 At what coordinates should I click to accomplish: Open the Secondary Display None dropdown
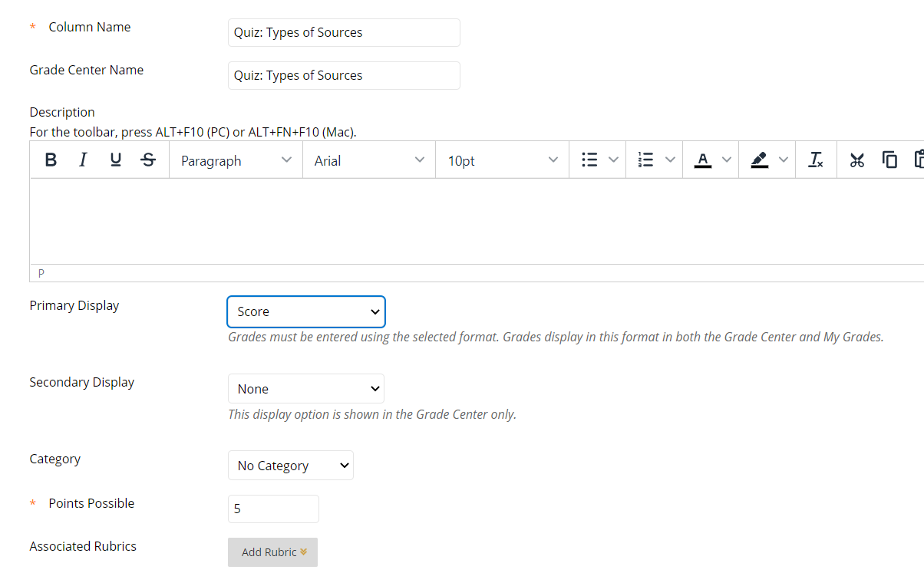(x=306, y=389)
